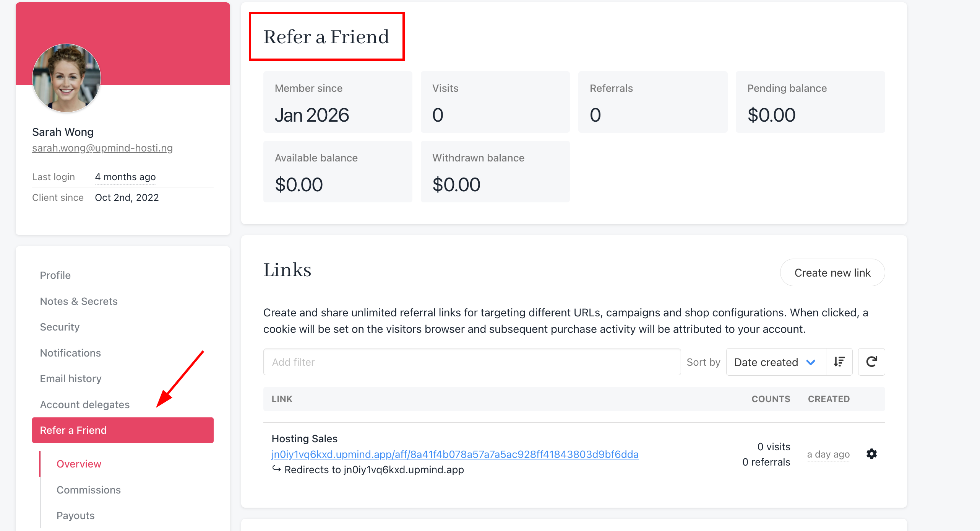Switch to the Overview sub-tab
Image resolution: width=980 pixels, height=531 pixels.
79,464
